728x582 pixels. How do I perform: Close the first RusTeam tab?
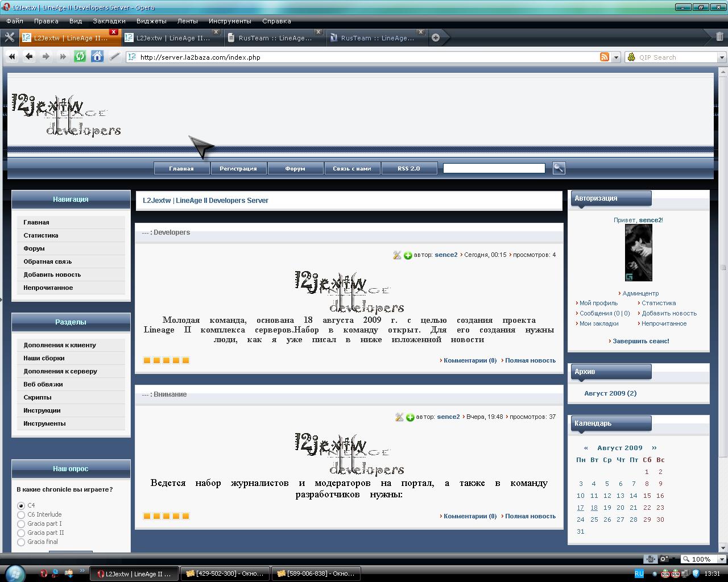tap(318, 32)
